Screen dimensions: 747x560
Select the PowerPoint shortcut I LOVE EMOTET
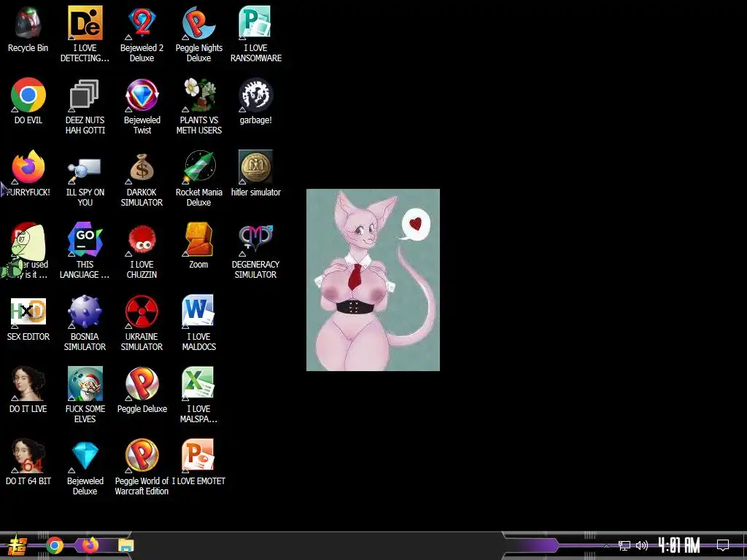tap(198, 456)
